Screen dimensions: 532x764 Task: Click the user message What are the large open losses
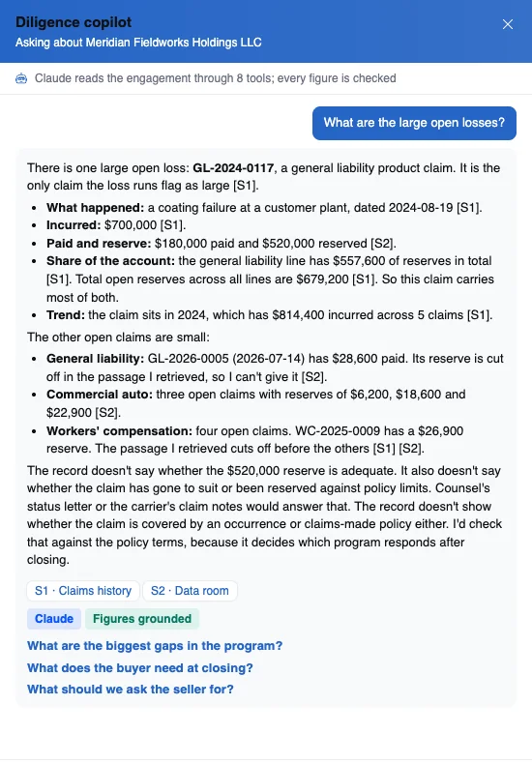tap(414, 123)
